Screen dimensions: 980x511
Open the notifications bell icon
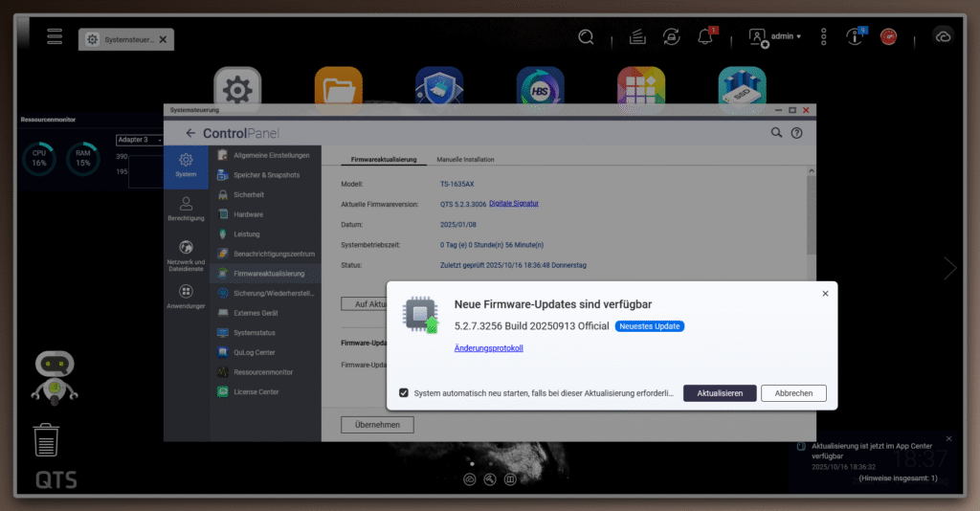pos(705,36)
